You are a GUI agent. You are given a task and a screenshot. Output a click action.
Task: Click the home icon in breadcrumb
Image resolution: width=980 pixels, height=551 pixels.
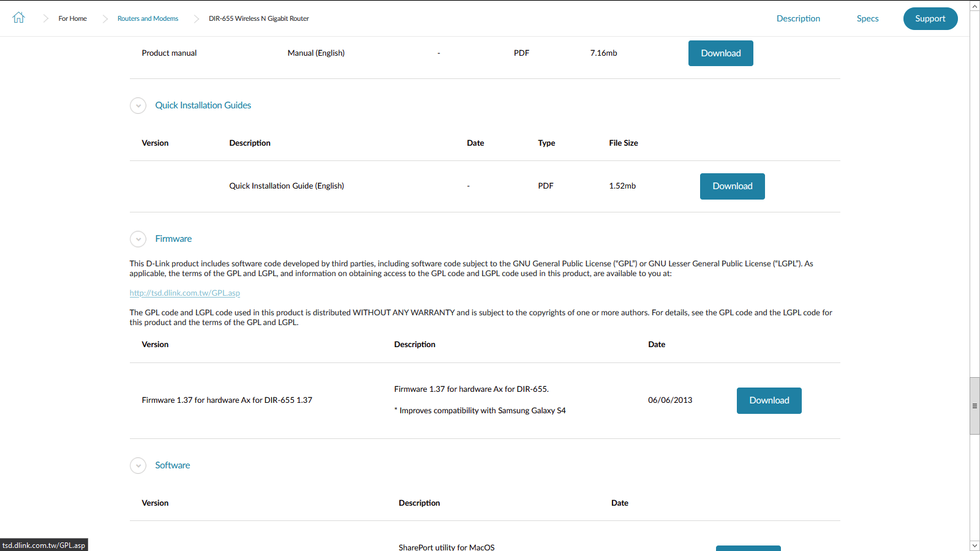18,18
